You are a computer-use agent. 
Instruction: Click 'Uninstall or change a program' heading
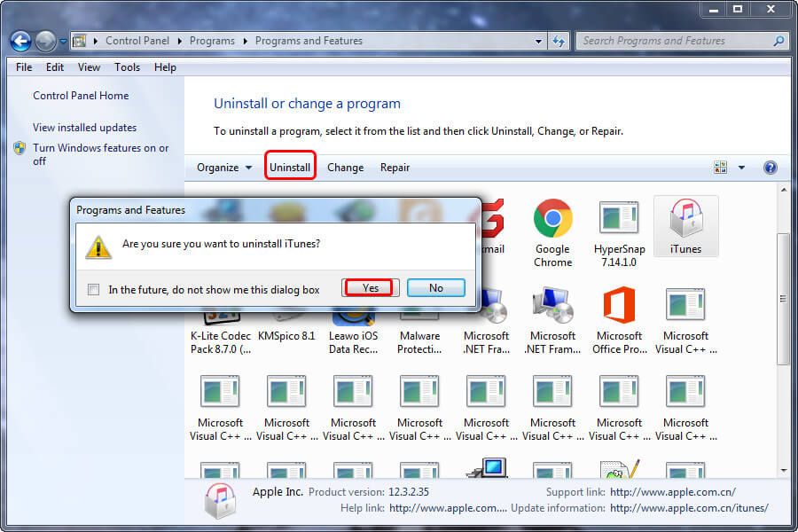[x=307, y=104]
